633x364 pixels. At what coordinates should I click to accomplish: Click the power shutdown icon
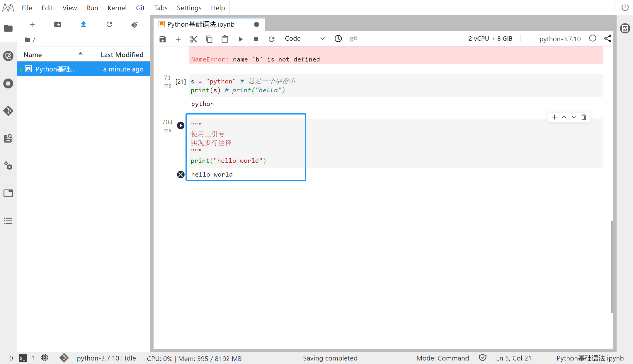[625, 7]
